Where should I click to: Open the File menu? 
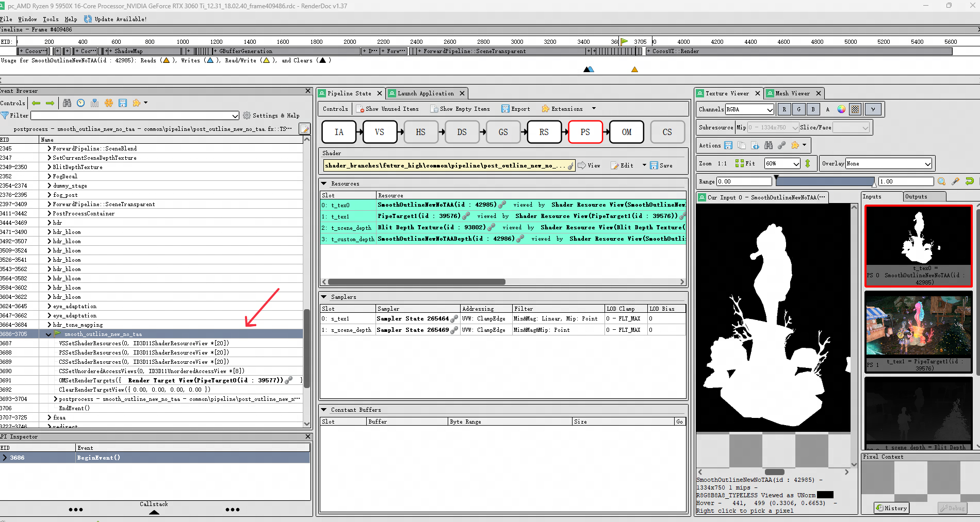click(6, 19)
